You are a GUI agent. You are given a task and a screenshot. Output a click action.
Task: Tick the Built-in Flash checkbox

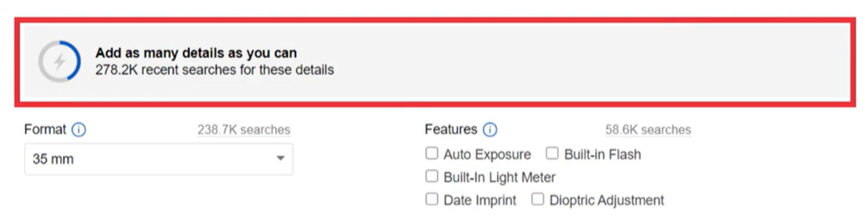click(x=552, y=153)
